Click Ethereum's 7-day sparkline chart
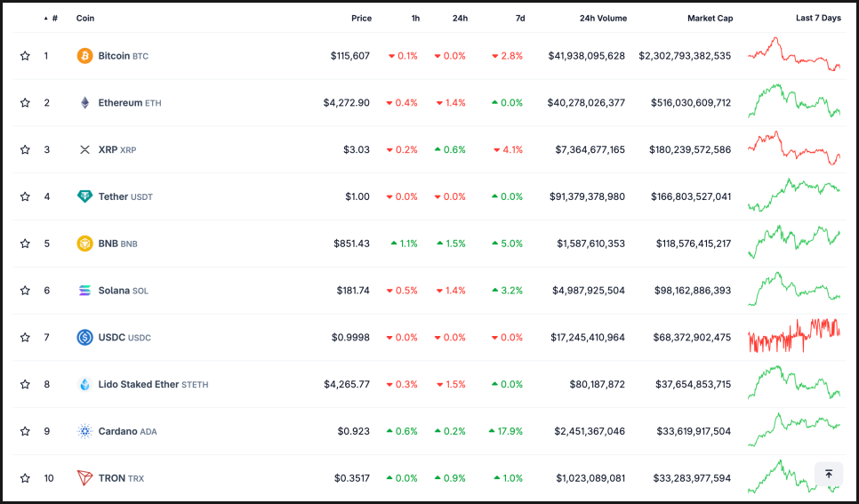 [x=794, y=101]
